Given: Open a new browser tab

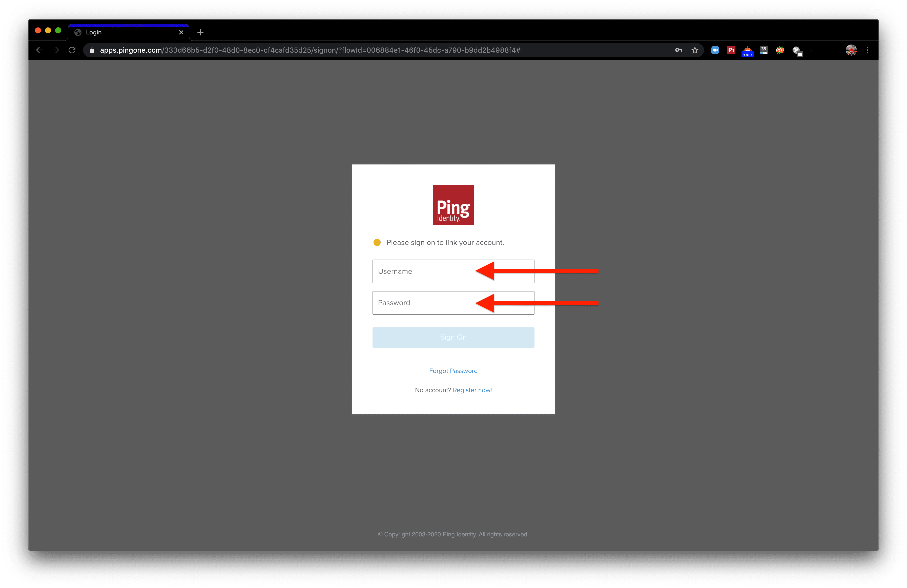Looking at the screenshot, I should (x=200, y=32).
